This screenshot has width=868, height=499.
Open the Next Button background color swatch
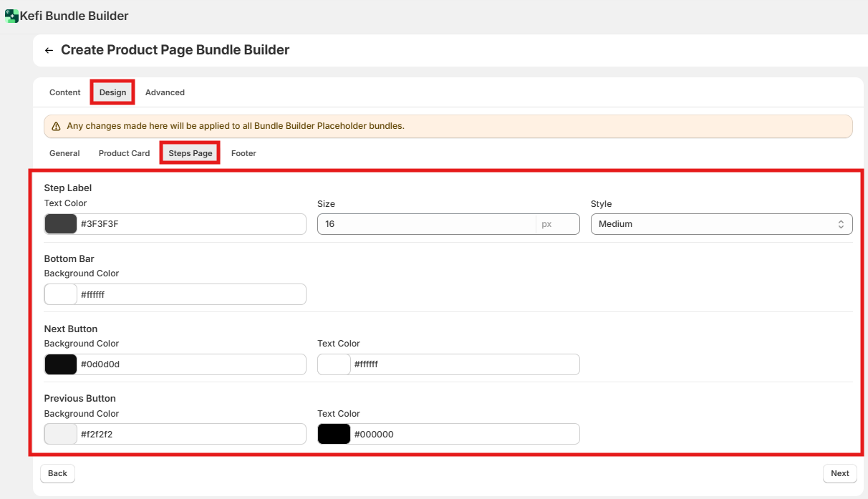[x=61, y=364]
